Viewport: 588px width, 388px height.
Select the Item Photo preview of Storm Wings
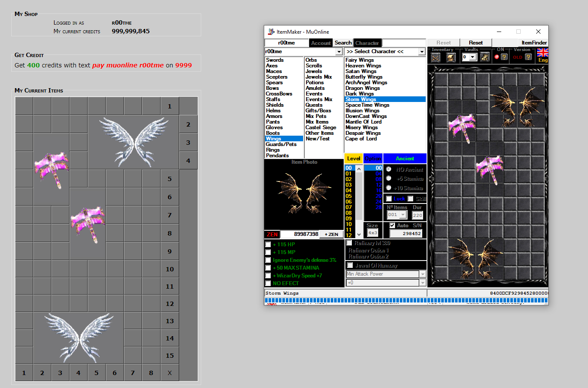pyautogui.click(x=304, y=195)
